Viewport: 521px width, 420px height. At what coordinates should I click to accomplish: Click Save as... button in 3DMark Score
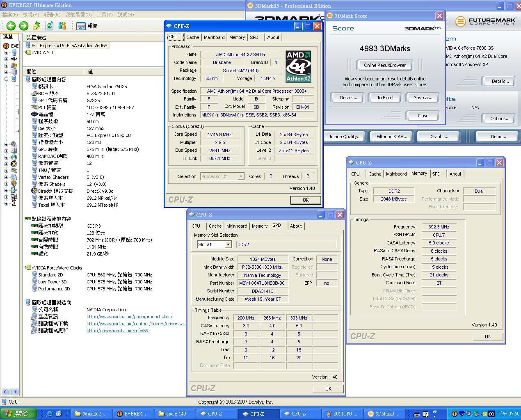pyautogui.click(x=423, y=98)
